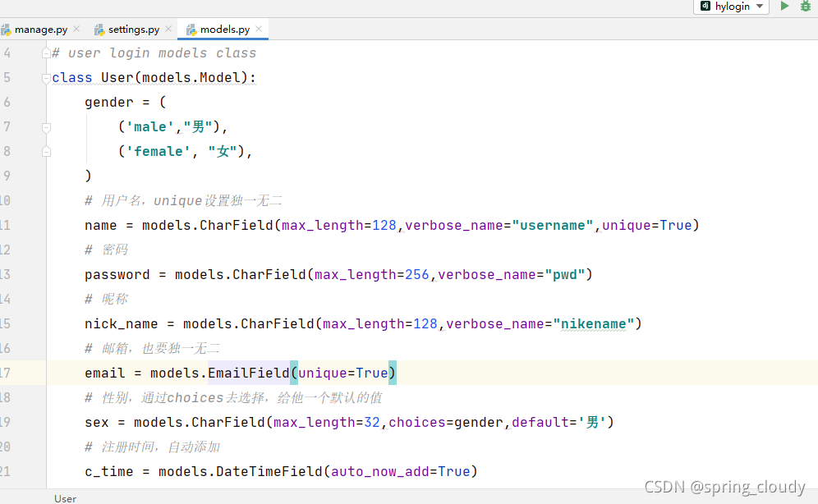Click "username" string on line 11
Screen dimensions: 818x504
tap(553, 225)
